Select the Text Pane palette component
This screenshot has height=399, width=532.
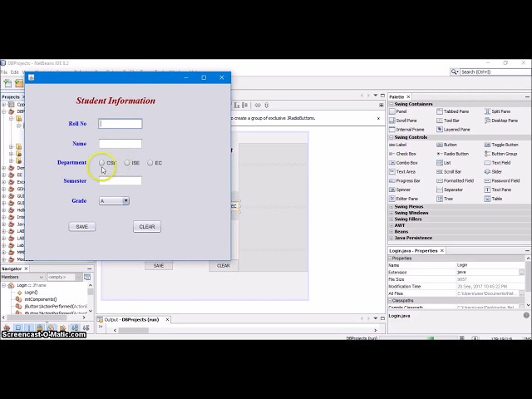[498, 190]
